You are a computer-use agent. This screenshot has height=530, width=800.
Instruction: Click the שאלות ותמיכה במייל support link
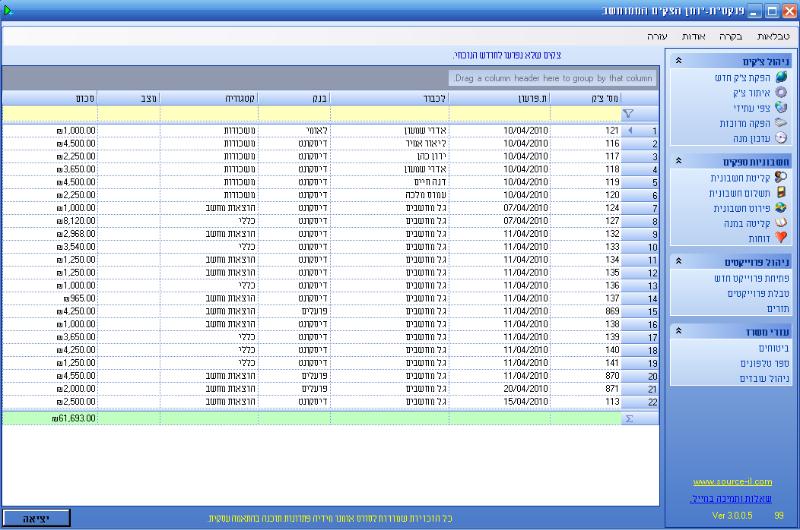pos(731,499)
